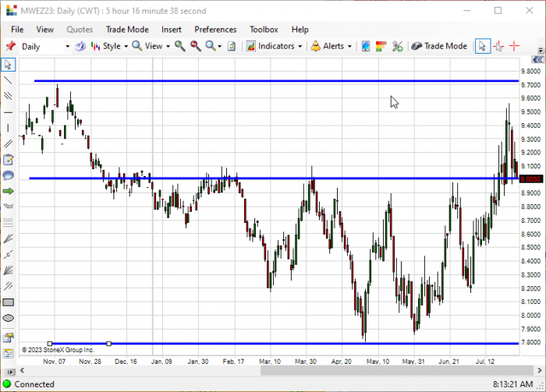Select the dashed parallel lines tool
Image resolution: width=546 pixels, height=392 pixels.
[8, 286]
